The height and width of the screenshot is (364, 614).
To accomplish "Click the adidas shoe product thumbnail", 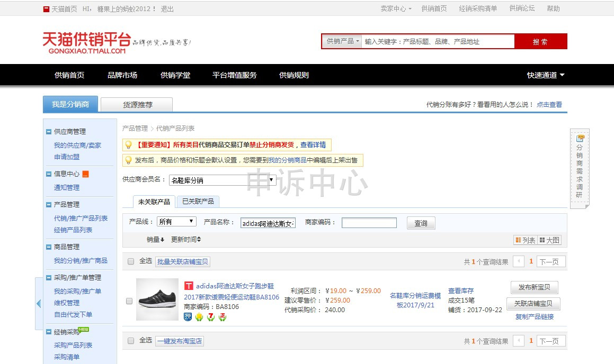I will pyautogui.click(x=157, y=299).
